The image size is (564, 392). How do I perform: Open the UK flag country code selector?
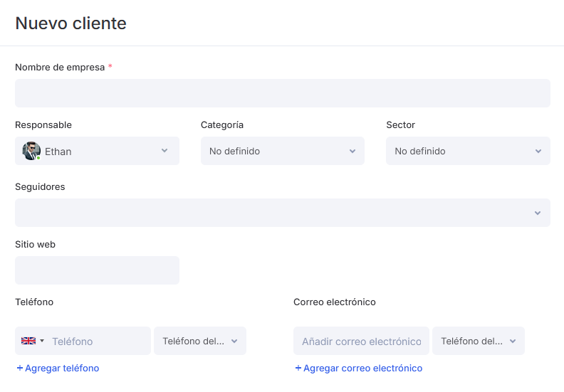[32, 341]
